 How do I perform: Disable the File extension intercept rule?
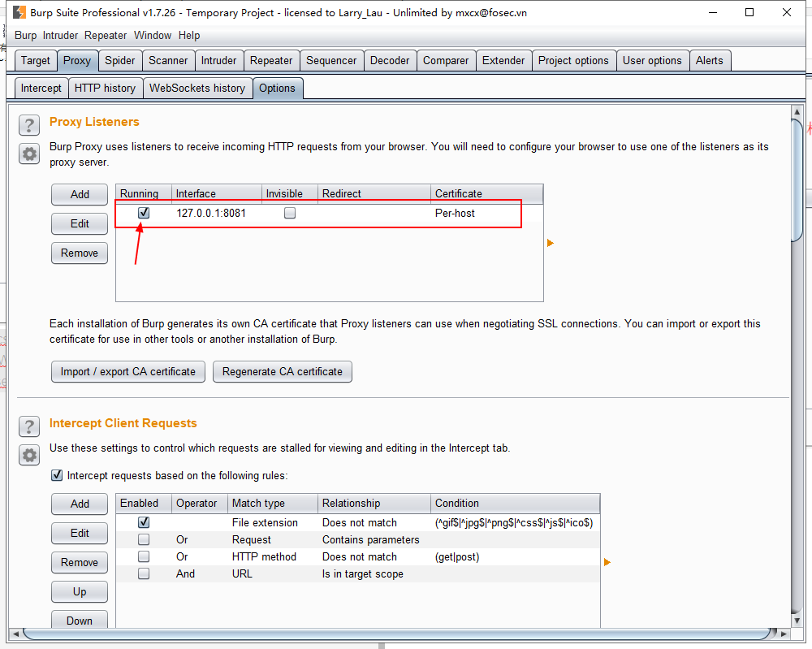[x=144, y=522]
